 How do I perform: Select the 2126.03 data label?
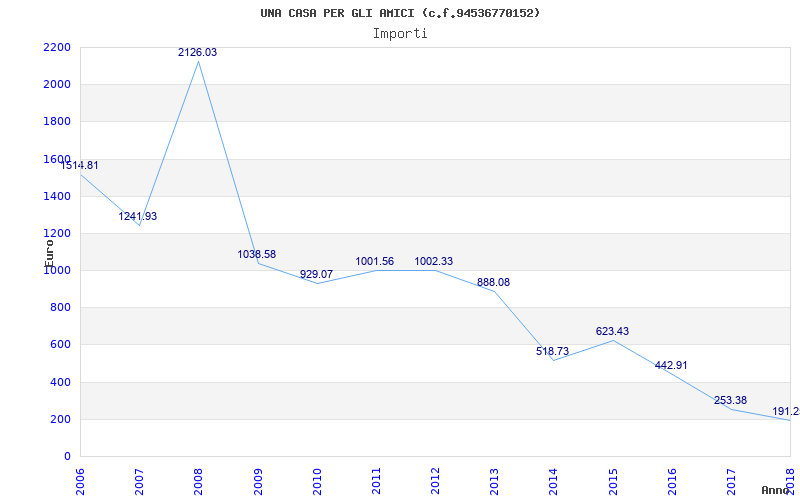click(197, 53)
